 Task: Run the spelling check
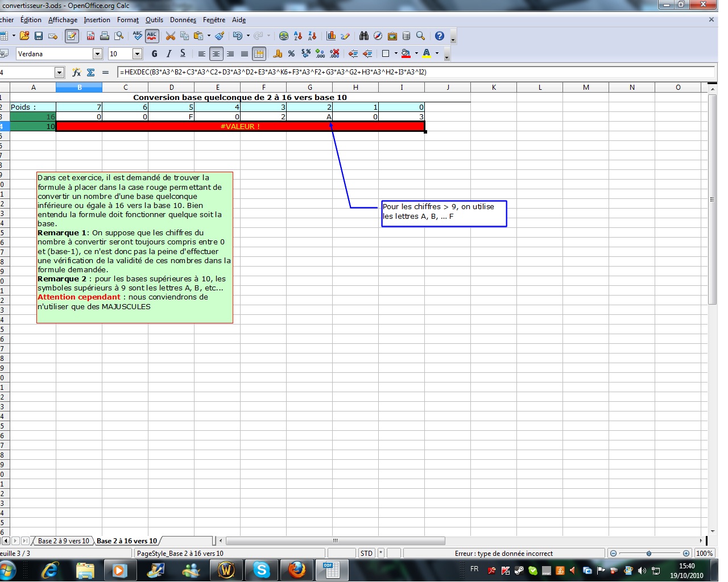(138, 36)
